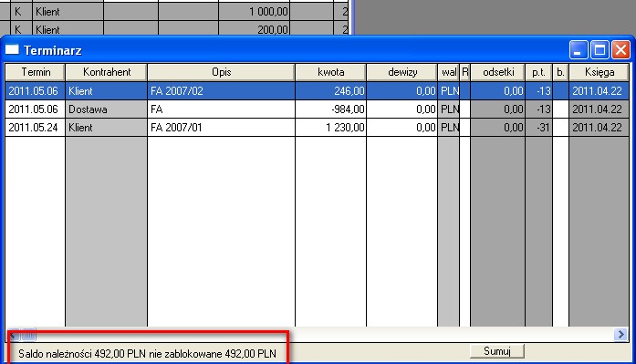The width and height of the screenshot is (636, 364).
Task: Click the Księga date in Dostawa row
Action: [597, 109]
